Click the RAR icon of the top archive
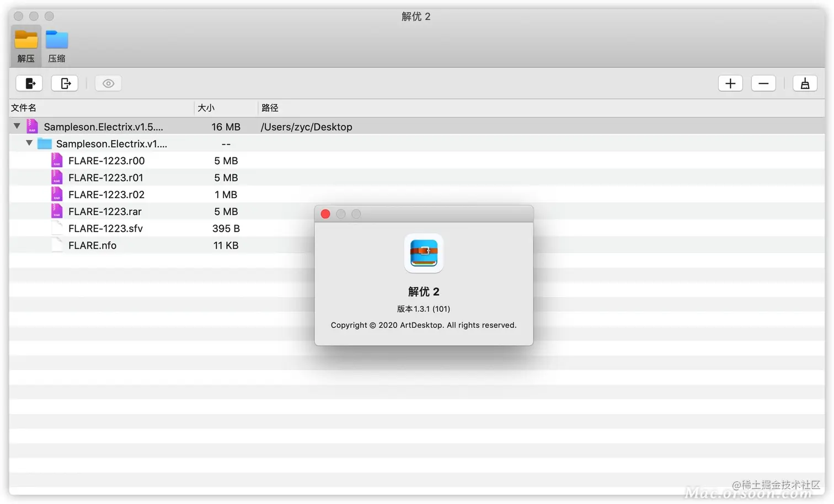The height and width of the screenshot is (504, 834). (32, 126)
